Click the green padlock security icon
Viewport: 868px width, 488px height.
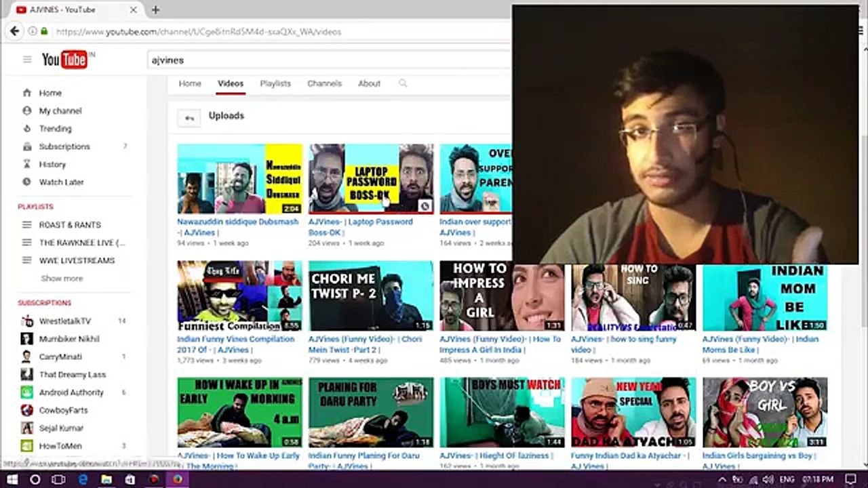[x=44, y=31]
